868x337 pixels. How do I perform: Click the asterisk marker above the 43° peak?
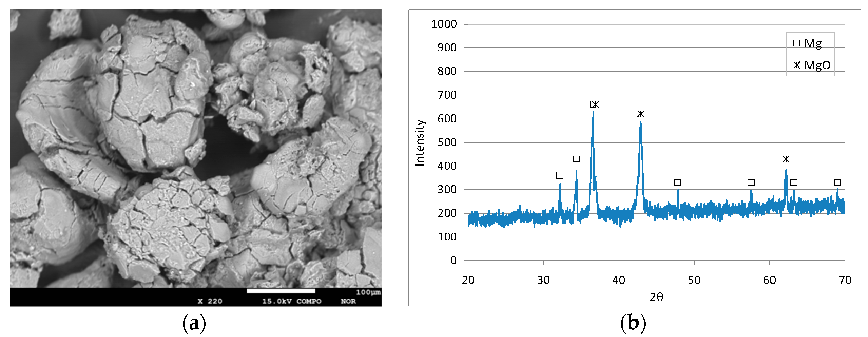pos(641,114)
